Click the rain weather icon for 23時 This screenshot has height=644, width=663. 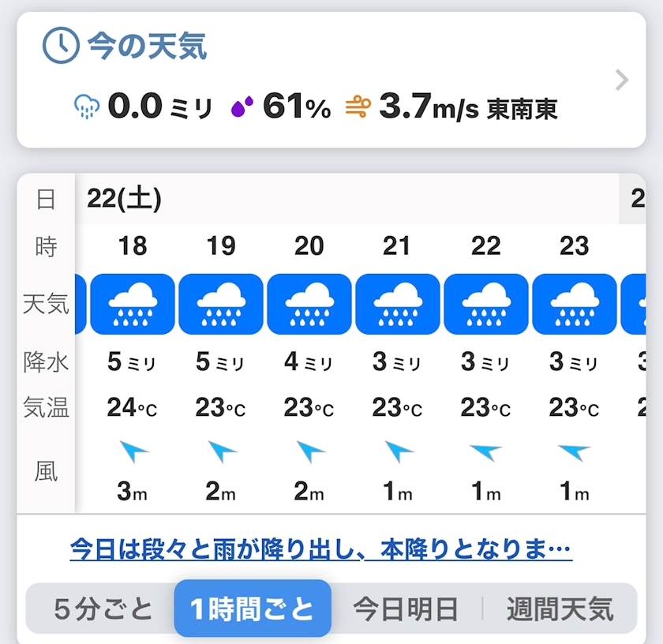click(575, 304)
